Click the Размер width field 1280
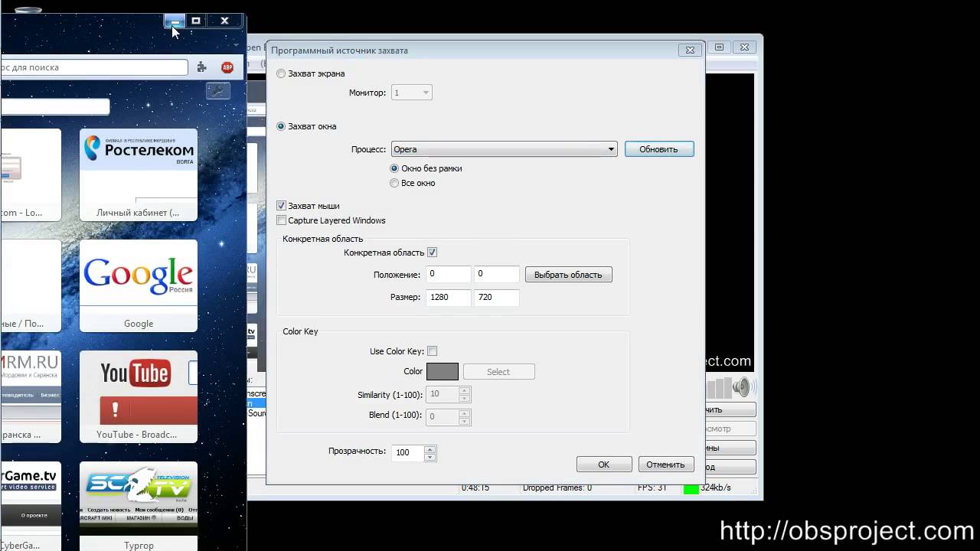 pyautogui.click(x=449, y=298)
